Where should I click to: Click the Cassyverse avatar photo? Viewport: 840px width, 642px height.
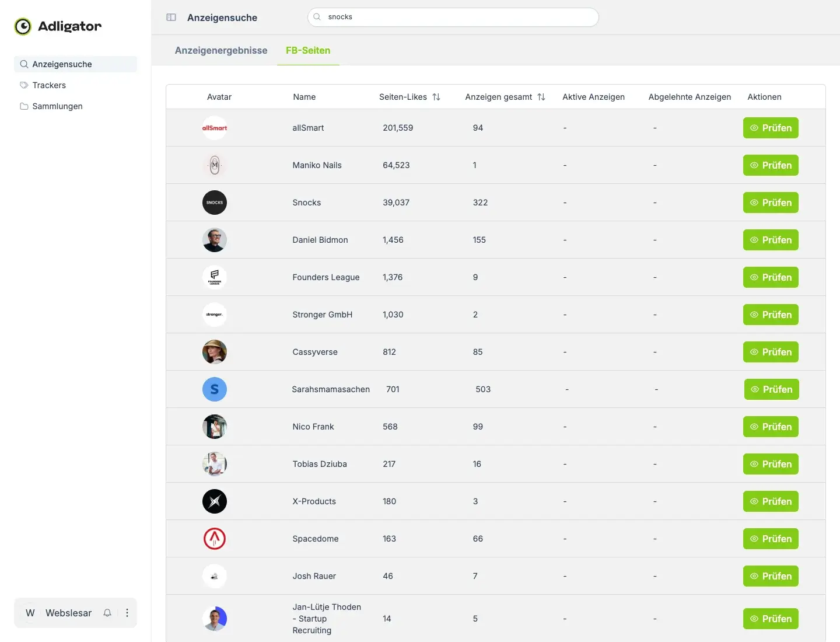click(215, 352)
